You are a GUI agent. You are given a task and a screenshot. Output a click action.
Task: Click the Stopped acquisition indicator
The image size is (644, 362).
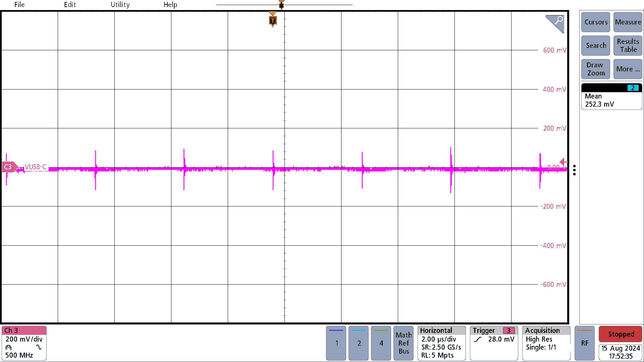tap(620, 334)
